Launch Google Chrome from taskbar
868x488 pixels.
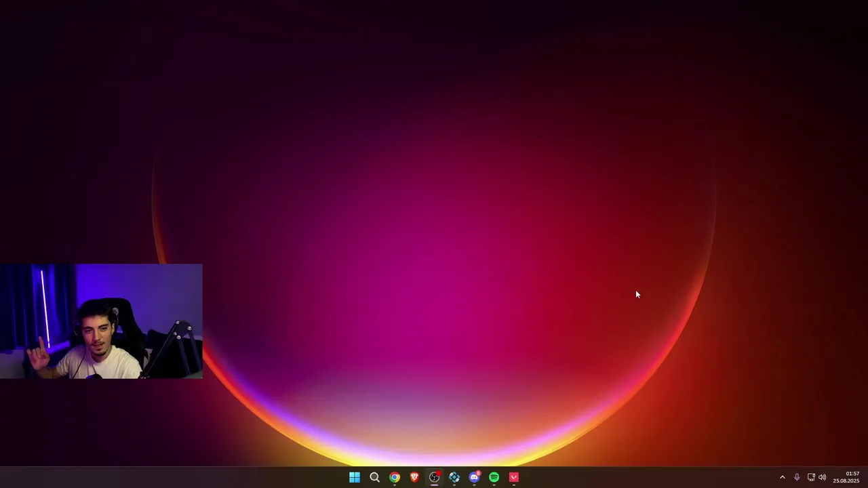pos(395,477)
